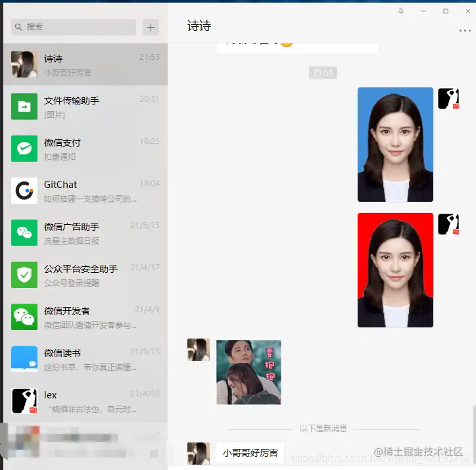Click the 微信读书 blue avatar icon
Viewport: 476px width, 470px height.
coord(24,360)
